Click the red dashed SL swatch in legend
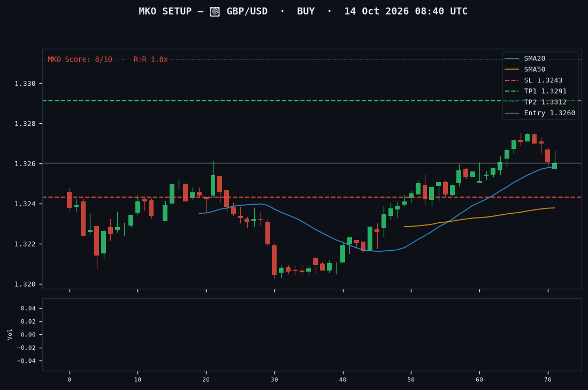This screenshot has width=588, height=390. point(512,80)
